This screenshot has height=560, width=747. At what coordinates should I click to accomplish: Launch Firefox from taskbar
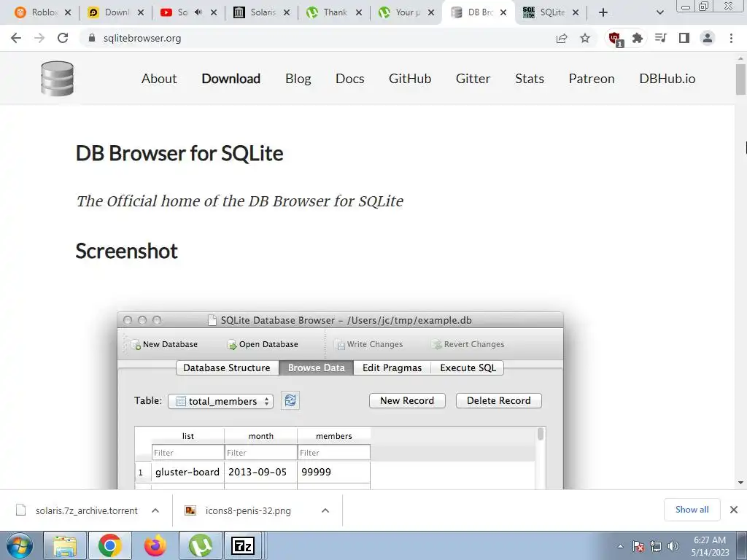[x=155, y=545]
